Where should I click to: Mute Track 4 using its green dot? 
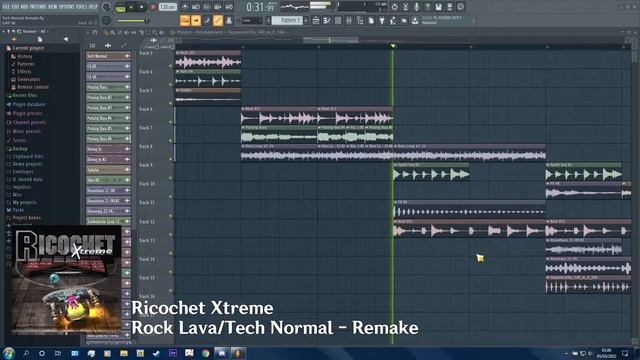[171, 84]
